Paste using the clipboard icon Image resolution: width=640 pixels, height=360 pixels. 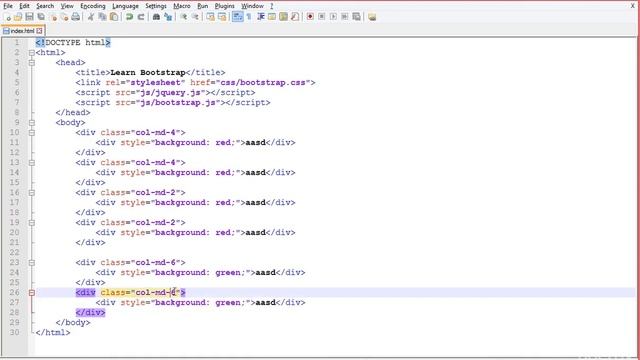pos(114,17)
